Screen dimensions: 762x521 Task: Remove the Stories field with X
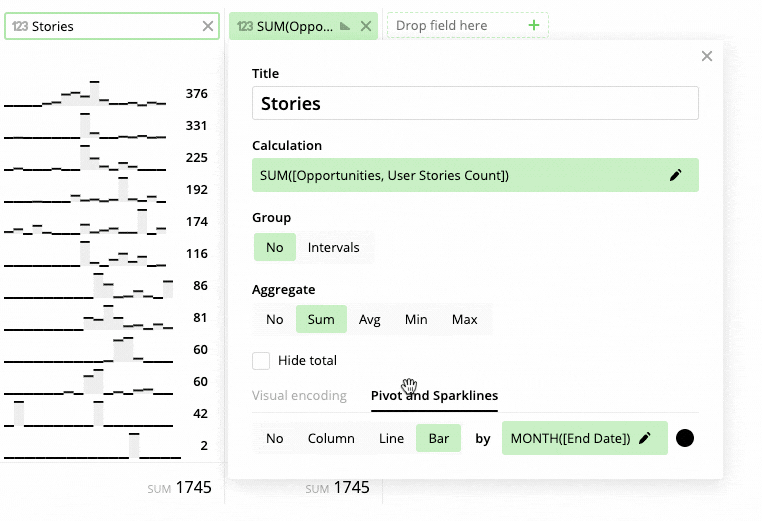[x=208, y=26]
